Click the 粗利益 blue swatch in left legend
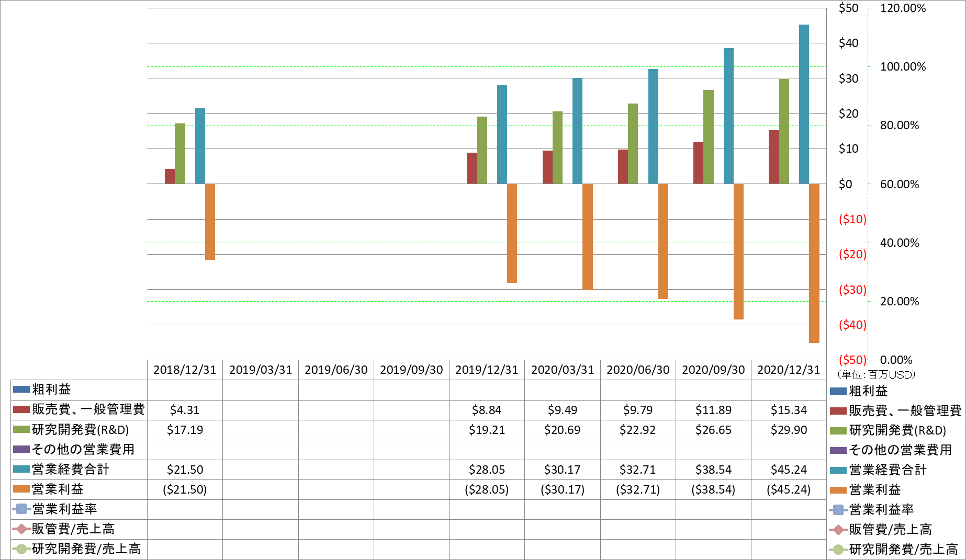 pos(21,390)
